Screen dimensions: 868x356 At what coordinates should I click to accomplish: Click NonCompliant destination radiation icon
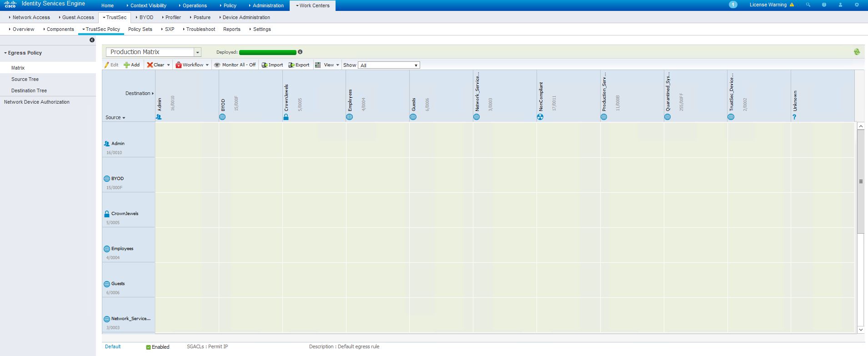click(x=540, y=117)
